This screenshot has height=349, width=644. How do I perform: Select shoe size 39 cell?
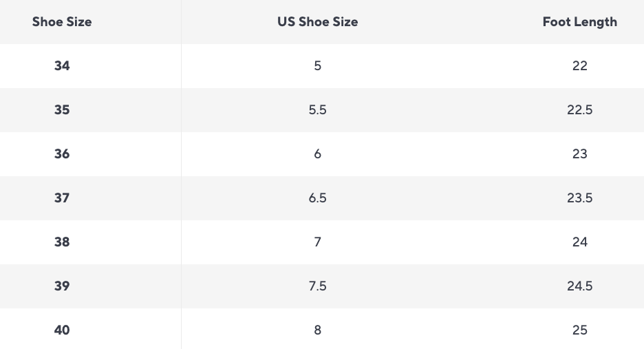point(62,286)
